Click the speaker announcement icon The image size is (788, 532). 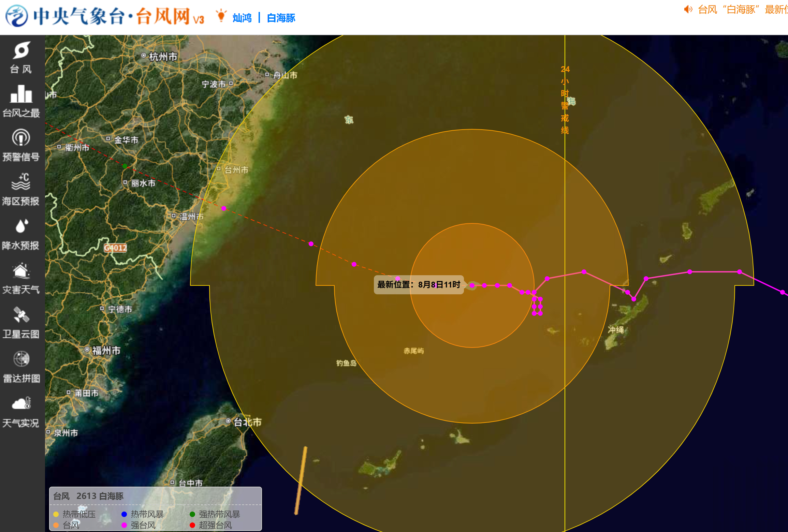pos(688,9)
